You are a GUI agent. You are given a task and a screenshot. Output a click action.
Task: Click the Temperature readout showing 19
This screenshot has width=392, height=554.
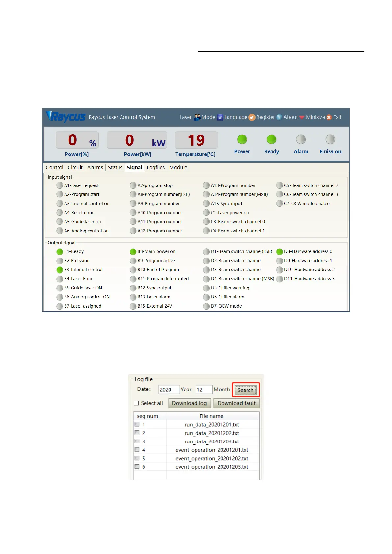coord(196,140)
